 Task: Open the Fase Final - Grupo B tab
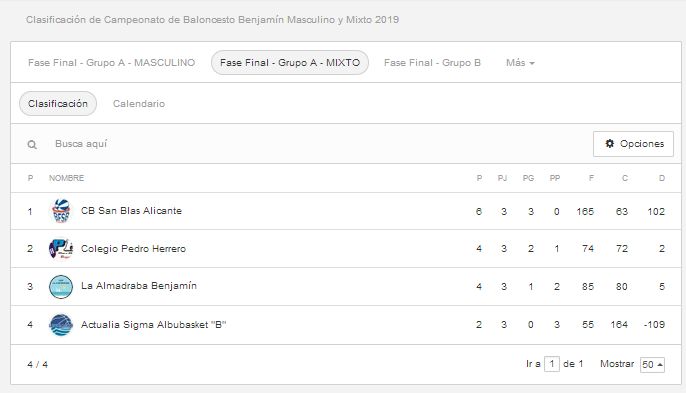coord(432,63)
